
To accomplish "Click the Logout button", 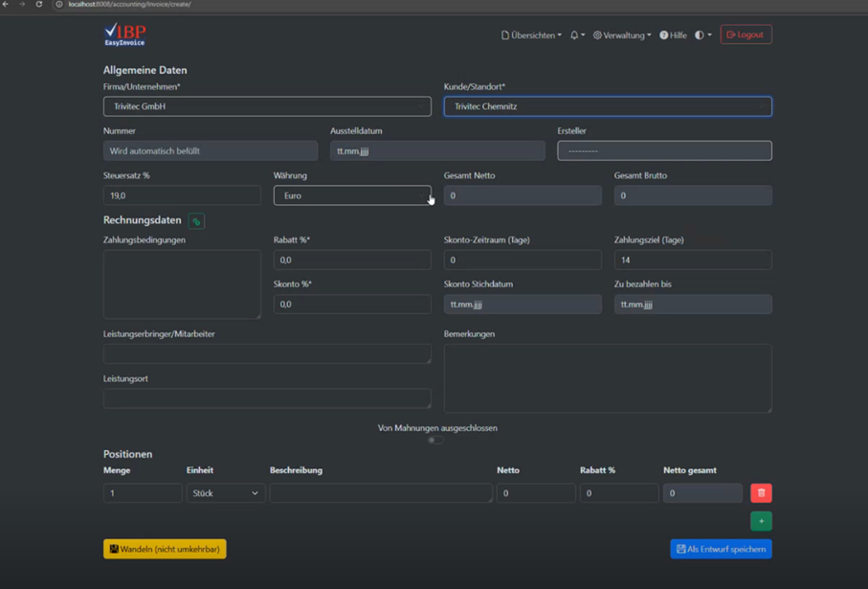I will pos(746,35).
